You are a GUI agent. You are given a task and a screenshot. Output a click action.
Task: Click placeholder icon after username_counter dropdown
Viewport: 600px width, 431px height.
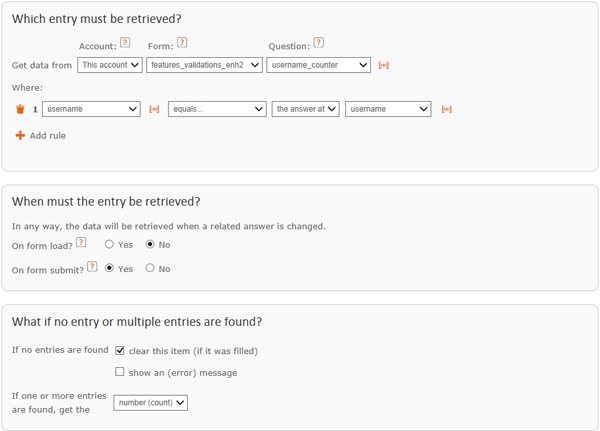click(383, 65)
